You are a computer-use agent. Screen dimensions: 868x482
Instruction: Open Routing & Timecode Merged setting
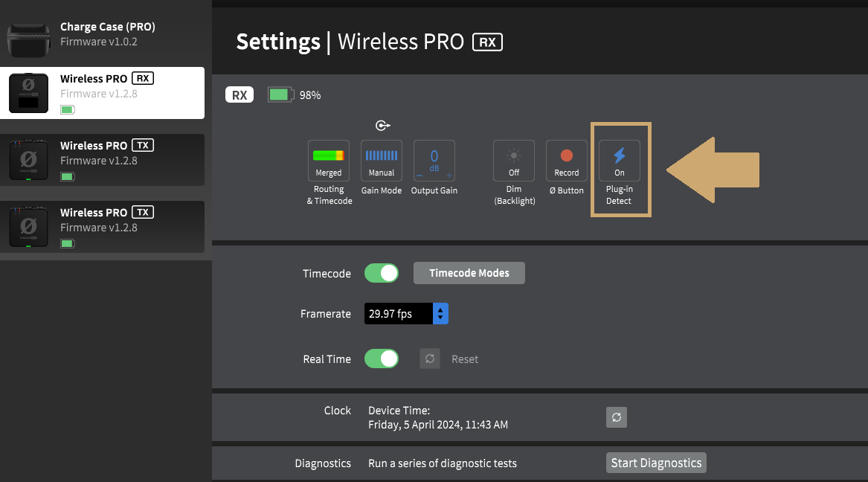point(328,161)
